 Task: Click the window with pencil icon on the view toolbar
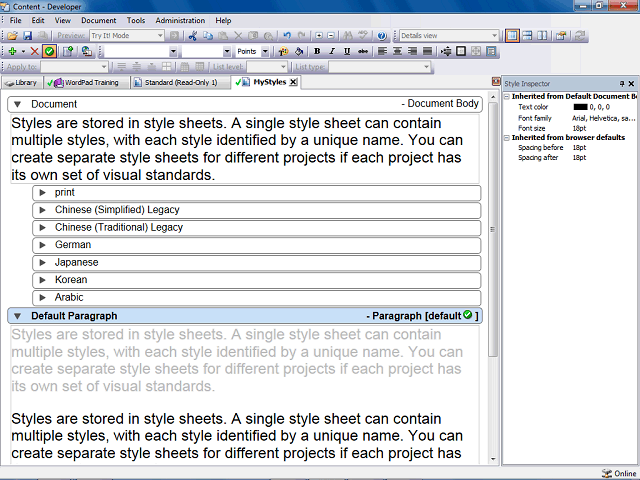(x=561, y=36)
